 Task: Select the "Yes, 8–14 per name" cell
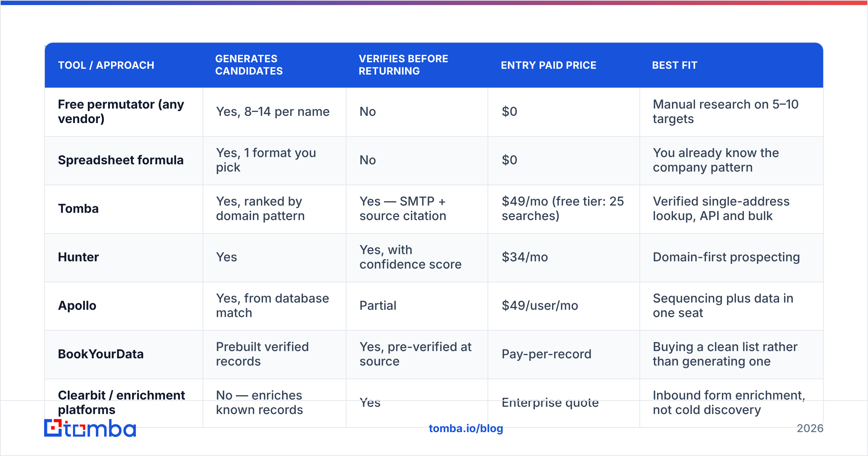coord(273,111)
